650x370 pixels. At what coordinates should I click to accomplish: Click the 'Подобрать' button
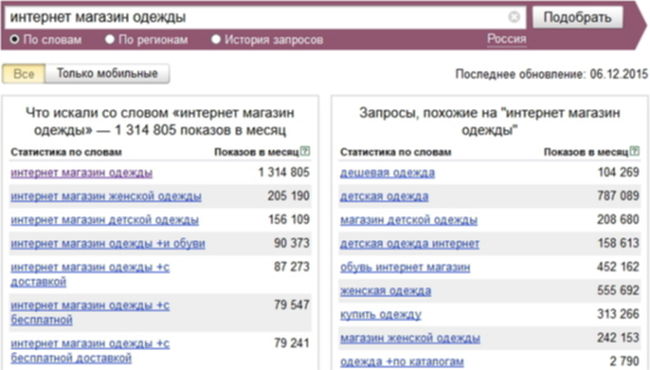pyautogui.click(x=577, y=17)
